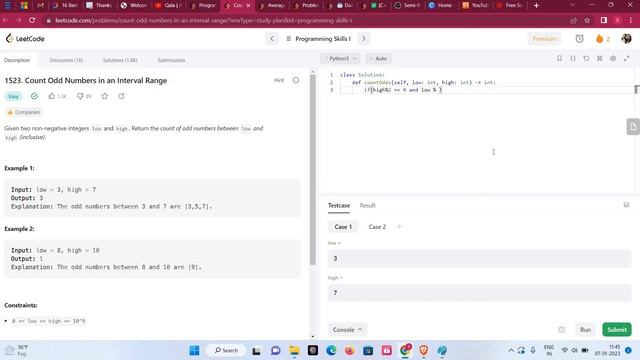Screen dimensions: 640x360
Task: Open the Programming Skills I problem list
Action: click(318, 39)
